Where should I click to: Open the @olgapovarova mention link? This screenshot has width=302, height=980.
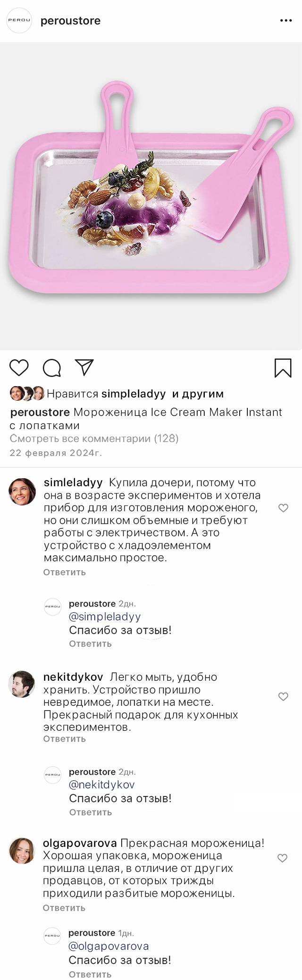coord(109,946)
